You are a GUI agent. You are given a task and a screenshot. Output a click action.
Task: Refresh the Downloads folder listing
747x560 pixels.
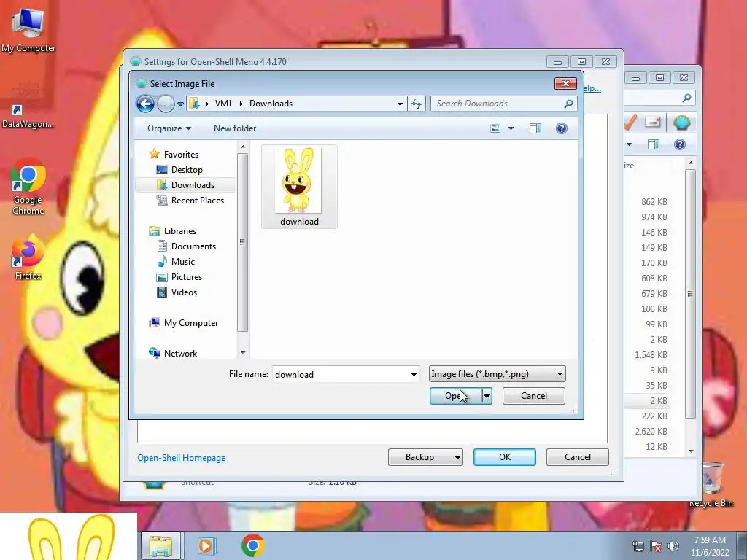pyautogui.click(x=417, y=104)
